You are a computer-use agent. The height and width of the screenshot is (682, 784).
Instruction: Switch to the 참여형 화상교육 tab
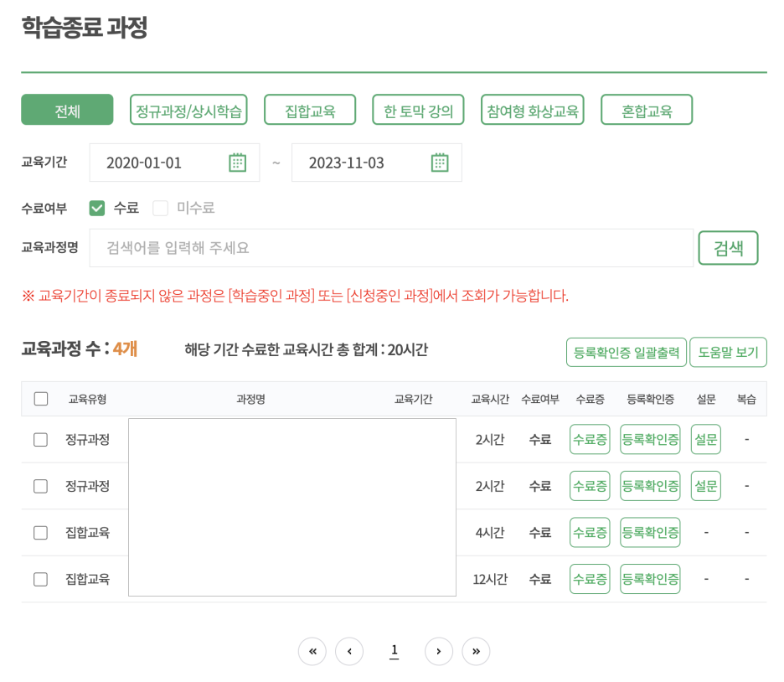tap(533, 110)
